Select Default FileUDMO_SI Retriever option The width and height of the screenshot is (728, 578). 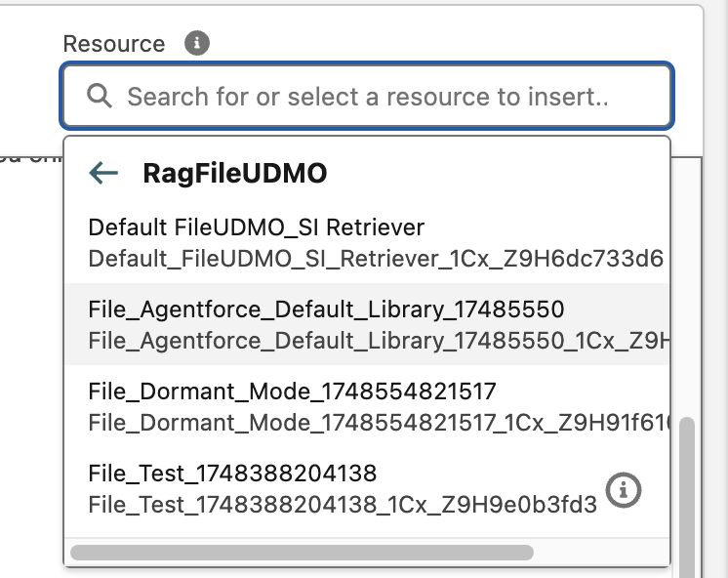pyautogui.click(x=257, y=227)
